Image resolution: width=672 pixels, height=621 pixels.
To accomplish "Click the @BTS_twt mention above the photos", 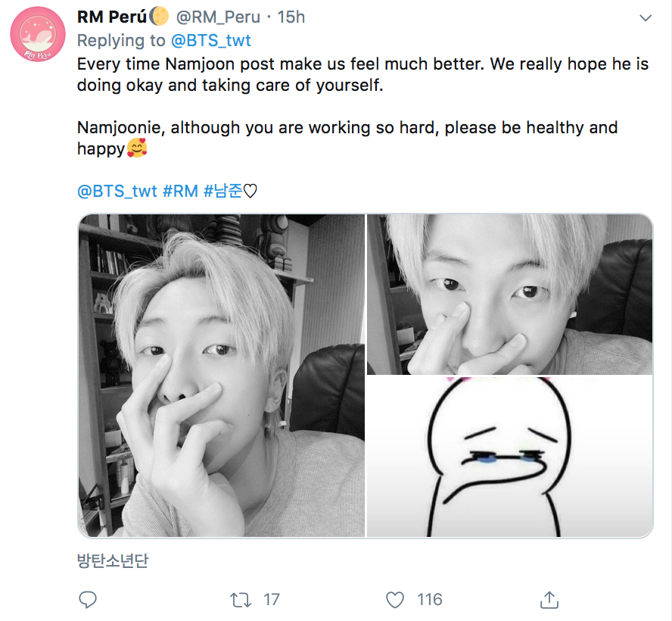I will (x=117, y=191).
